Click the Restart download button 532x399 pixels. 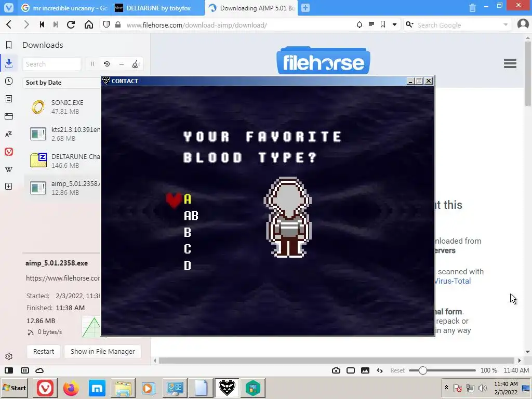pos(44,352)
